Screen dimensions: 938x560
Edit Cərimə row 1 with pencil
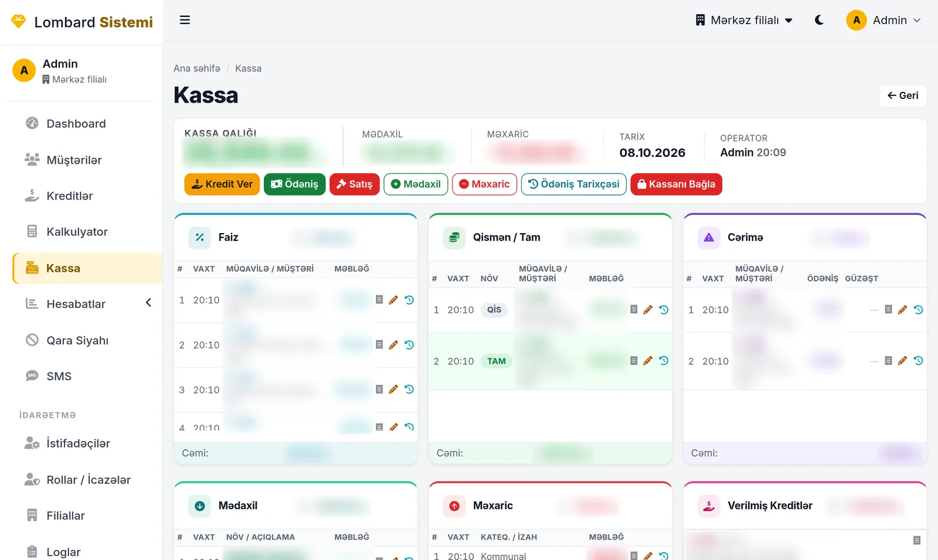coord(902,310)
